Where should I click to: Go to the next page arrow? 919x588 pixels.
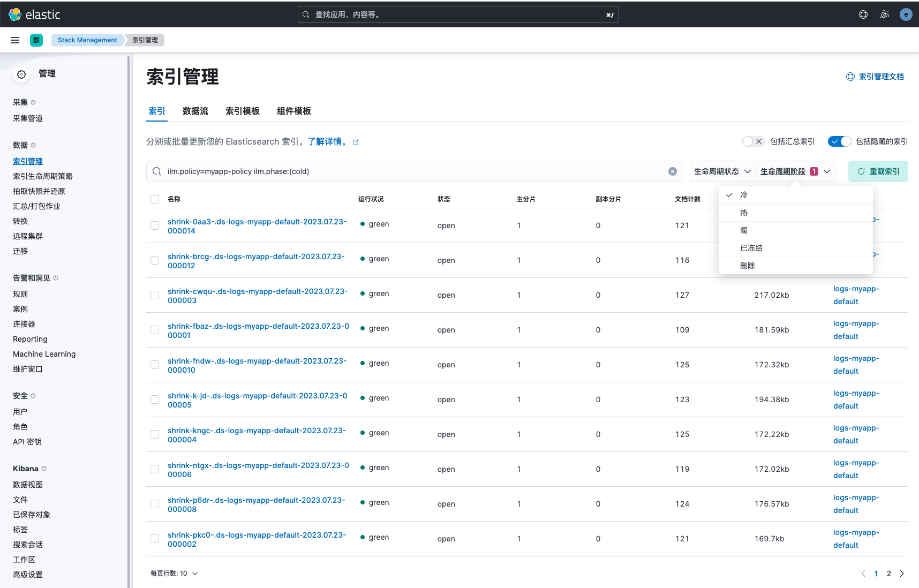point(902,574)
